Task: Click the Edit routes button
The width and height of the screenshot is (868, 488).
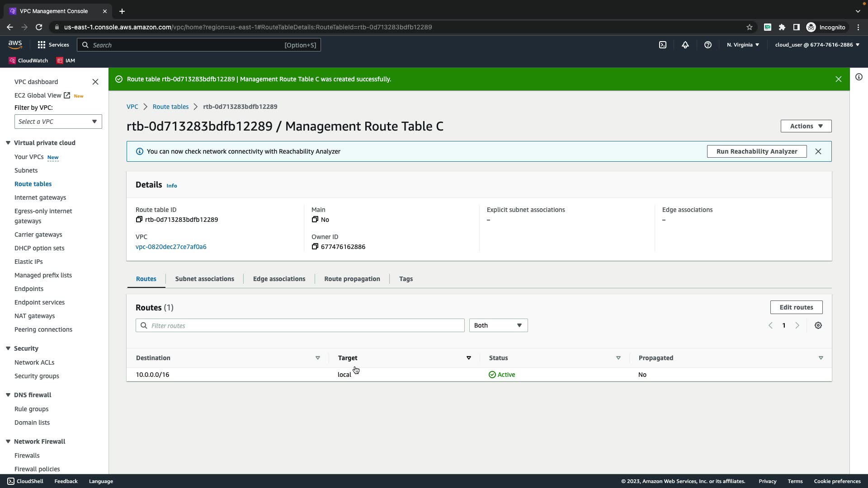Action: click(x=796, y=307)
